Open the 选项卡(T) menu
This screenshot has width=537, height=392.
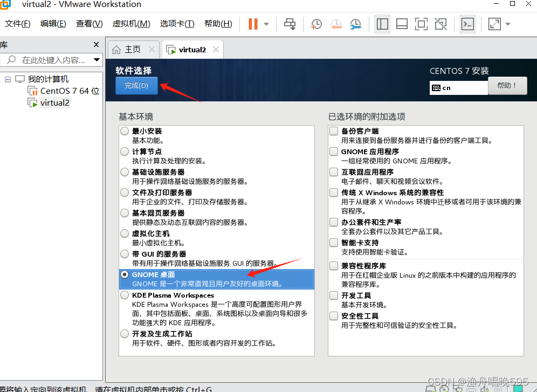(177, 24)
